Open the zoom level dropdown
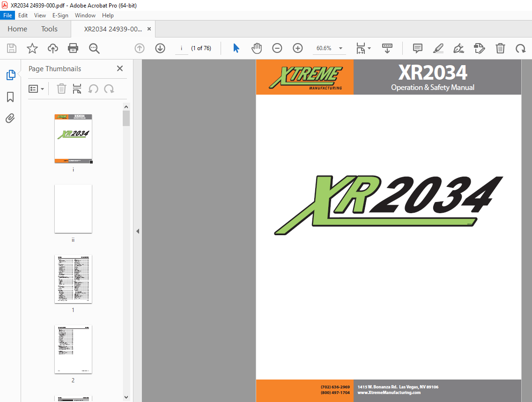Screen dimensions: 532x402 (x=340, y=48)
